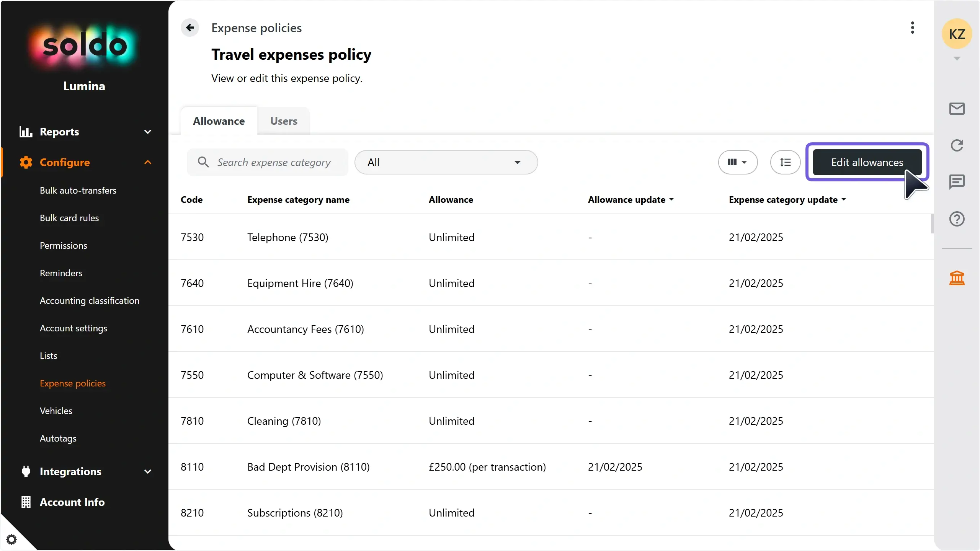Click the Reports bar chart icon
The image size is (980, 551).
pyautogui.click(x=26, y=132)
